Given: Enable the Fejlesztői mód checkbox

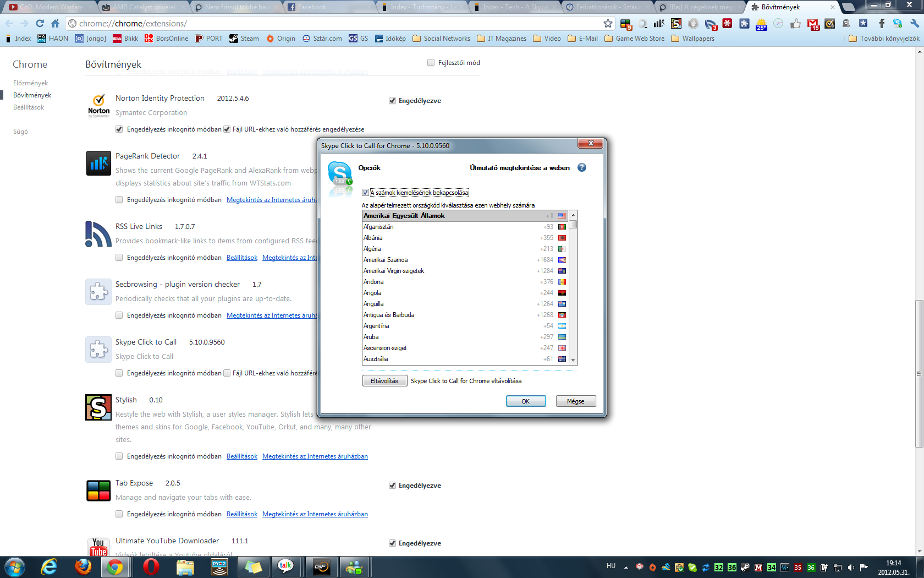Looking at the screenshot, I should click(431, 63).
